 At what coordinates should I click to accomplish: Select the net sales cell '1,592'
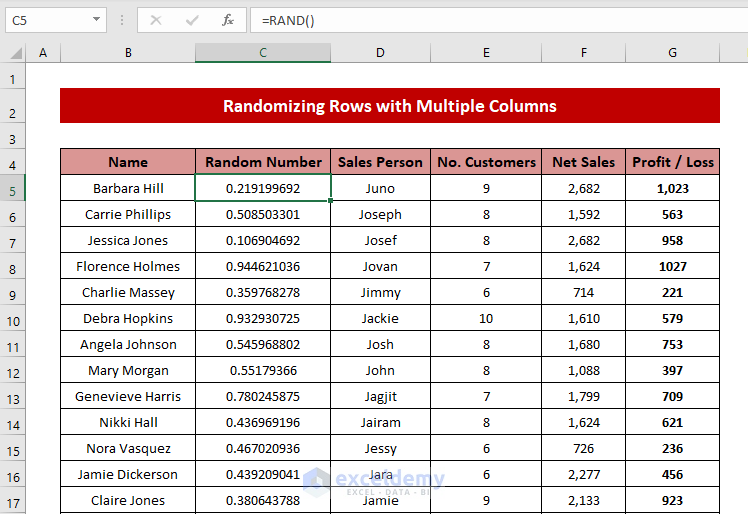point(583,214)
